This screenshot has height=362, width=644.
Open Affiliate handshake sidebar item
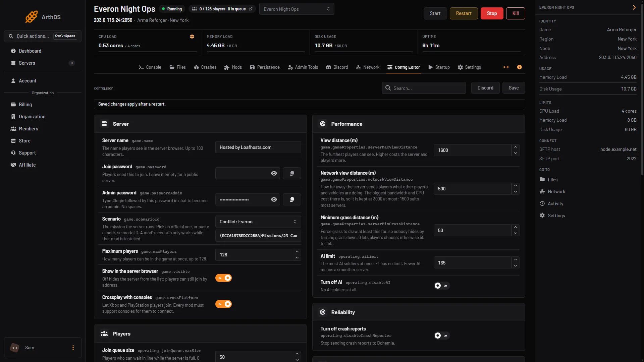pyautogui.click(x=43, y=165)
